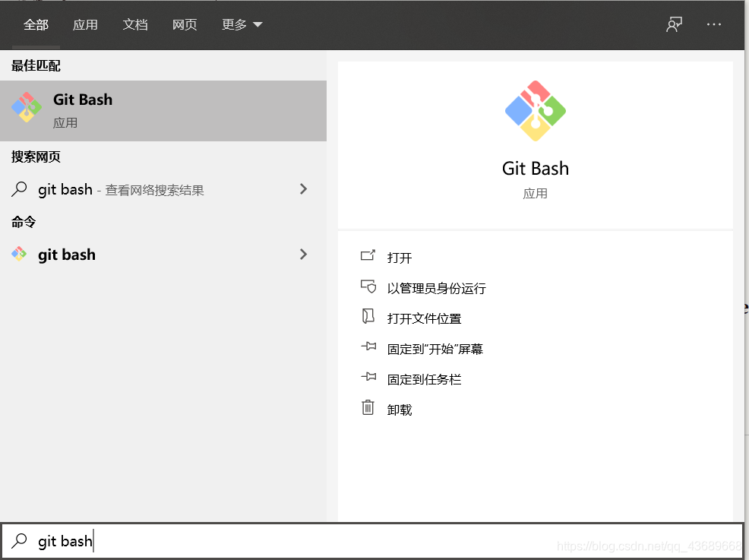Click the folder location icon
Viewport: 749px width, 560px height.
pos(368,316)
